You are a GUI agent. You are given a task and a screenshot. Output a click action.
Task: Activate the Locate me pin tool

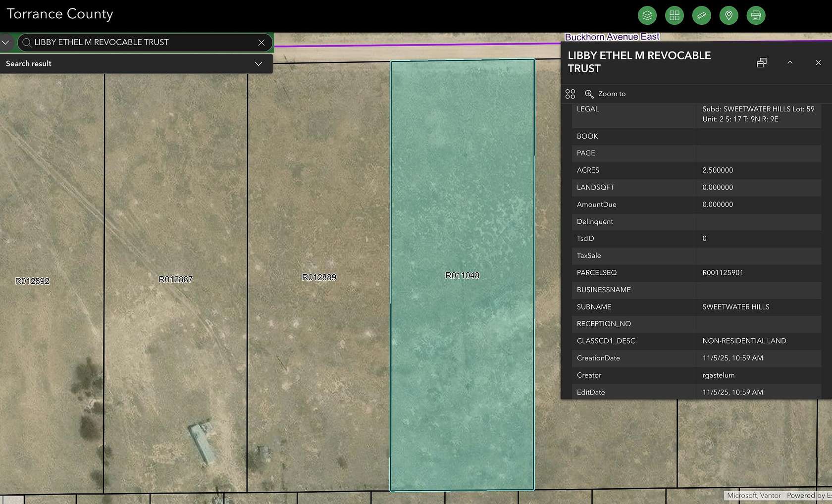728,15
